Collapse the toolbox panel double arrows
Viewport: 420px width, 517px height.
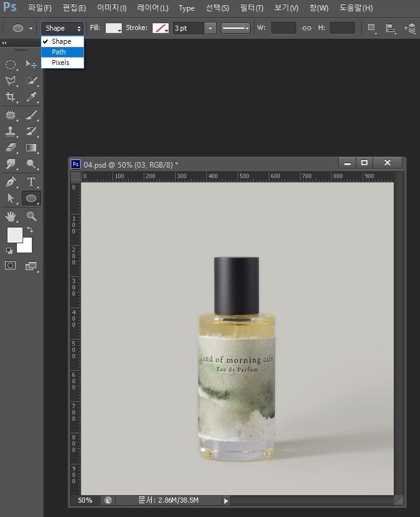click(x=4, y=43)
